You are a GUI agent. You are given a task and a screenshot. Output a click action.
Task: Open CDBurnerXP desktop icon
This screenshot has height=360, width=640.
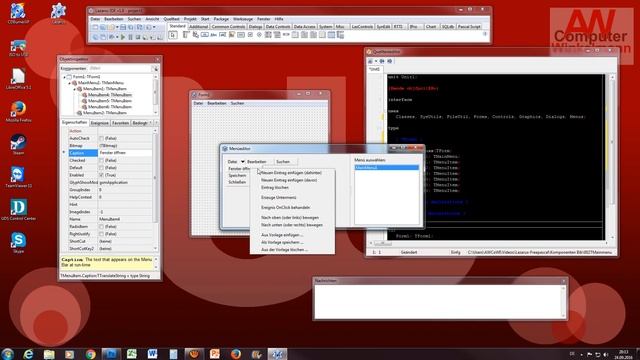(x=18, y=13)
